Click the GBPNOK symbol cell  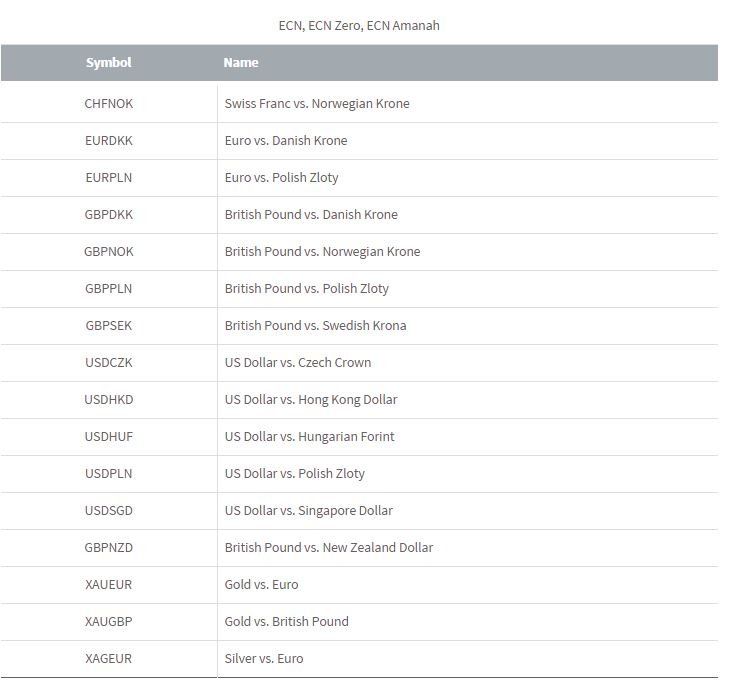(x=108, y=251)
